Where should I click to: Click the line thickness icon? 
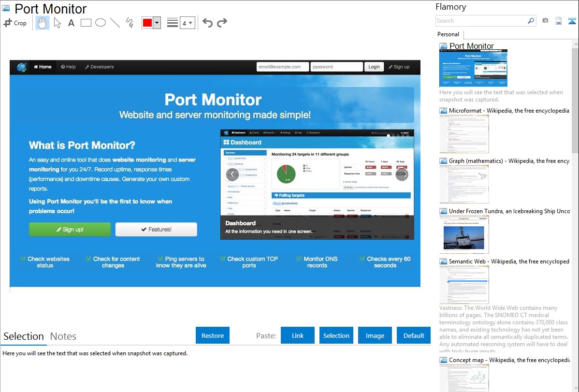click(173, 23)
